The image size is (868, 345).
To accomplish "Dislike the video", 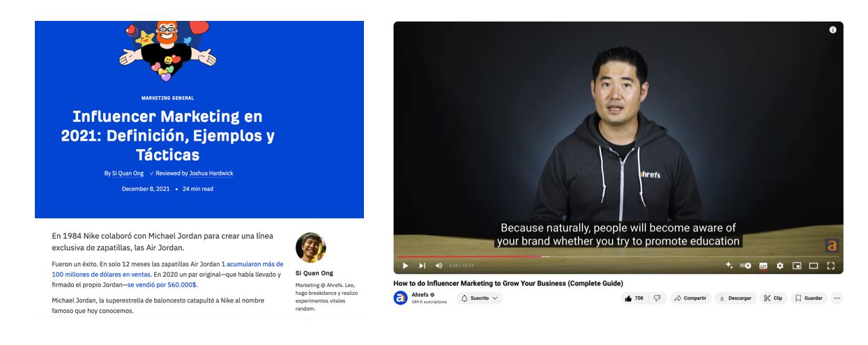I will coord(657,298).
